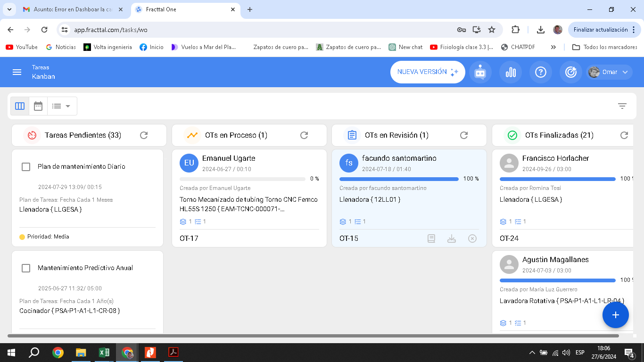The image size is (644, 362).
Task: Expand the hidden bookmarks chevron
Action: tap(553, 47)
